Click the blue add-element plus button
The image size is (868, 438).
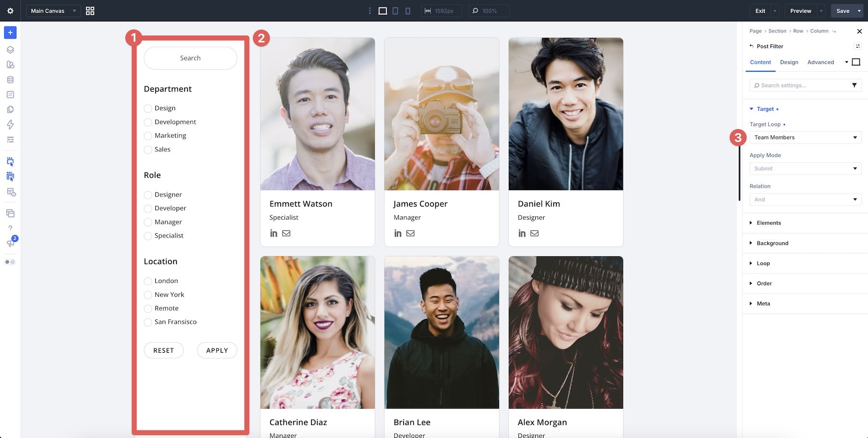tap(10, 32)
